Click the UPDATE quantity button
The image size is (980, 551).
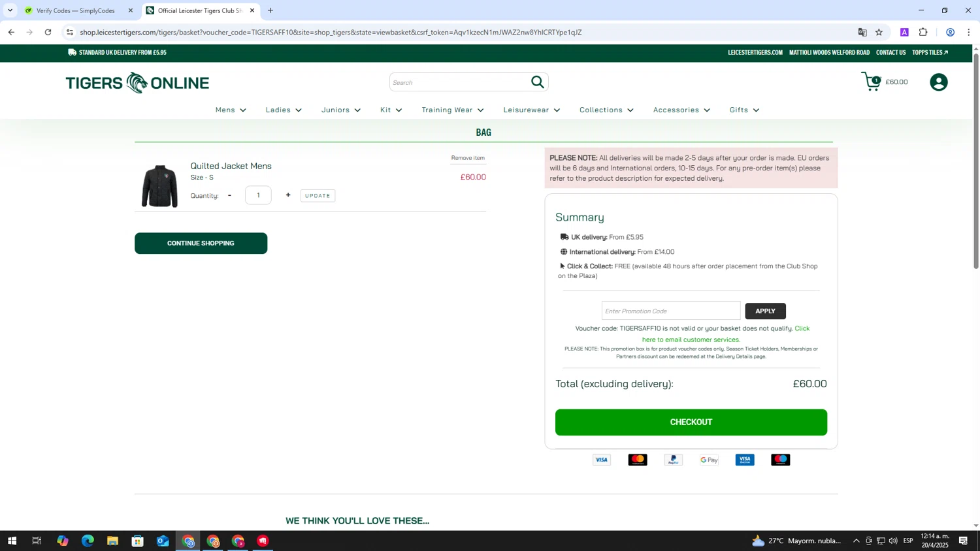318,195
